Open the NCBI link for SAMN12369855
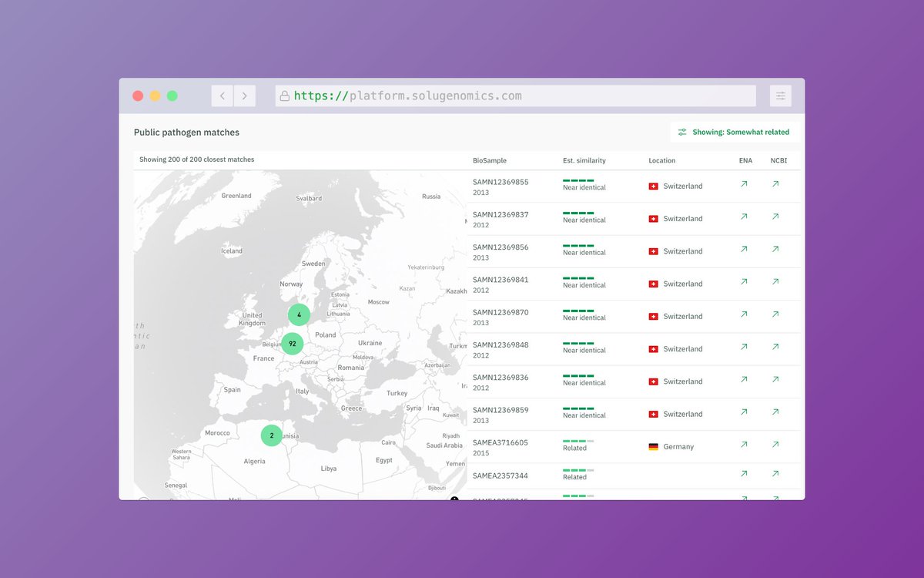Viewport: 924px width, 578px height. (x=775, y=184)
